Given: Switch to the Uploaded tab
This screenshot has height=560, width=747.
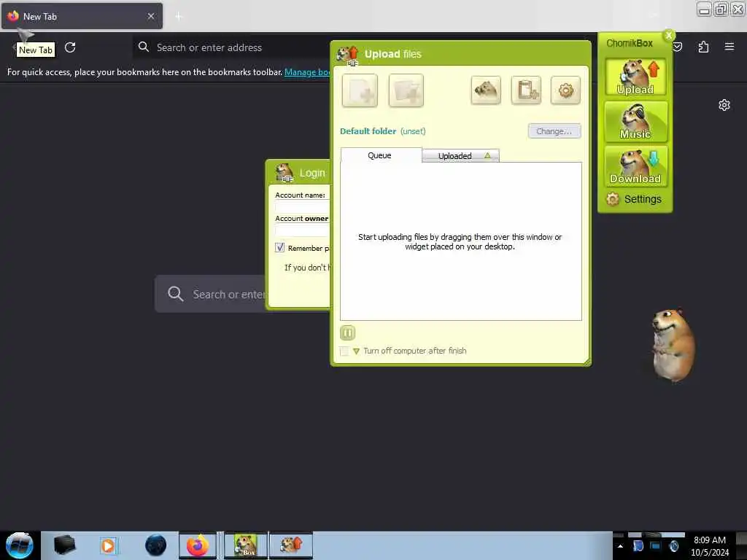Looking at the screenshot, I should [x=460, y=156].
